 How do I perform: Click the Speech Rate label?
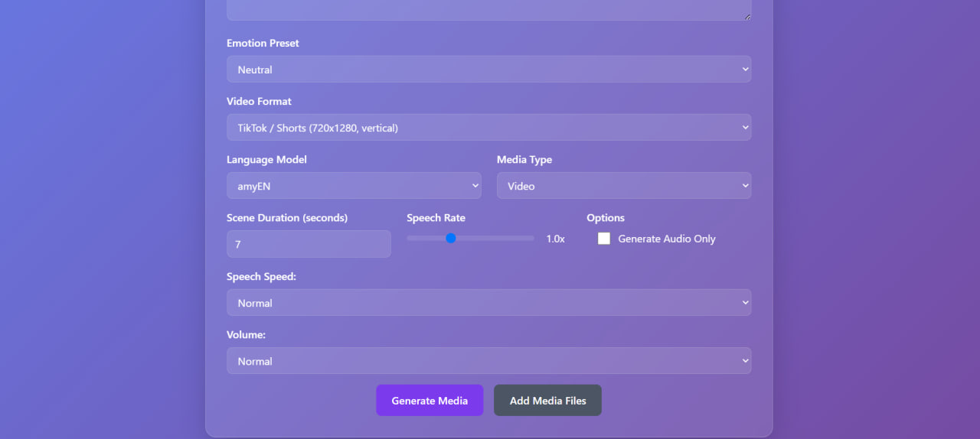pyautogui.click(x=436, y=218)
